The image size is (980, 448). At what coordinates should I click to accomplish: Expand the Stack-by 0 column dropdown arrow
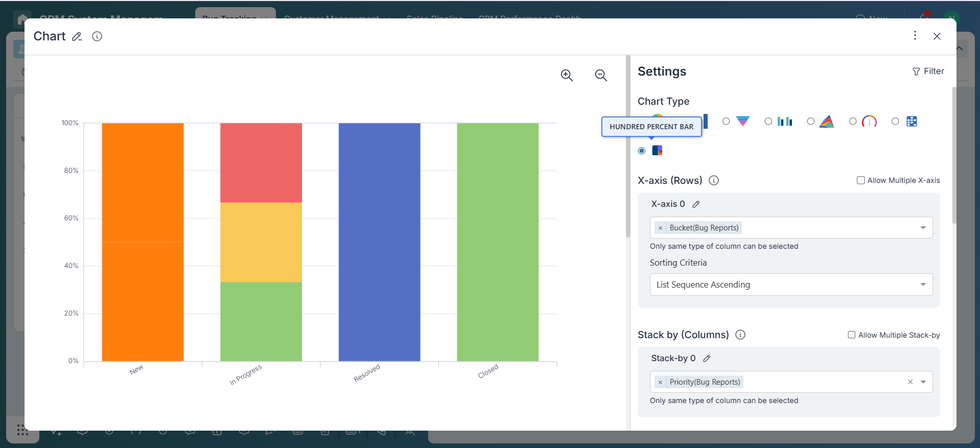pos(923,382)
